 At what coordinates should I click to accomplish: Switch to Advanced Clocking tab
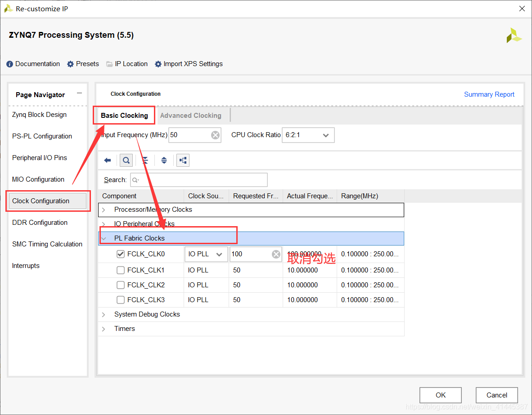click(x=191, y=115)
